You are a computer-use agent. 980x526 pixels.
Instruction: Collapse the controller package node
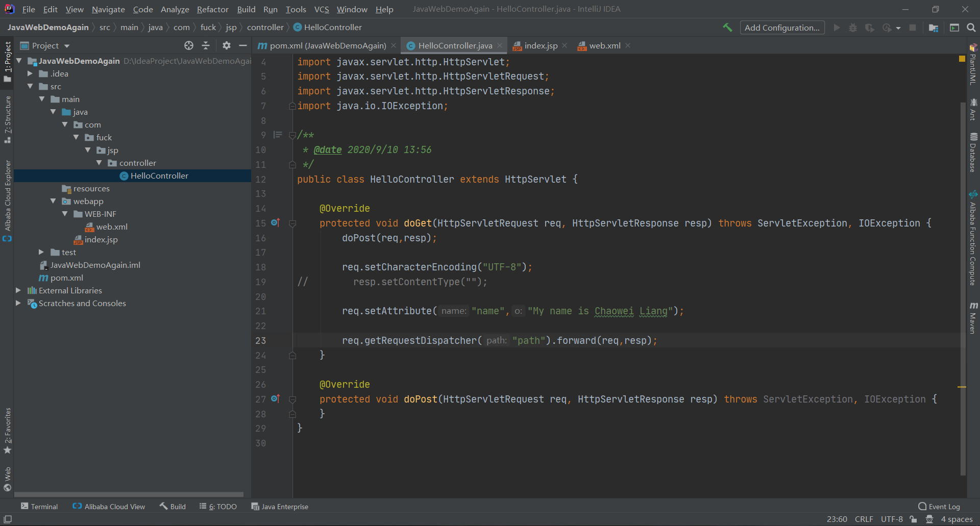point(99,163)
